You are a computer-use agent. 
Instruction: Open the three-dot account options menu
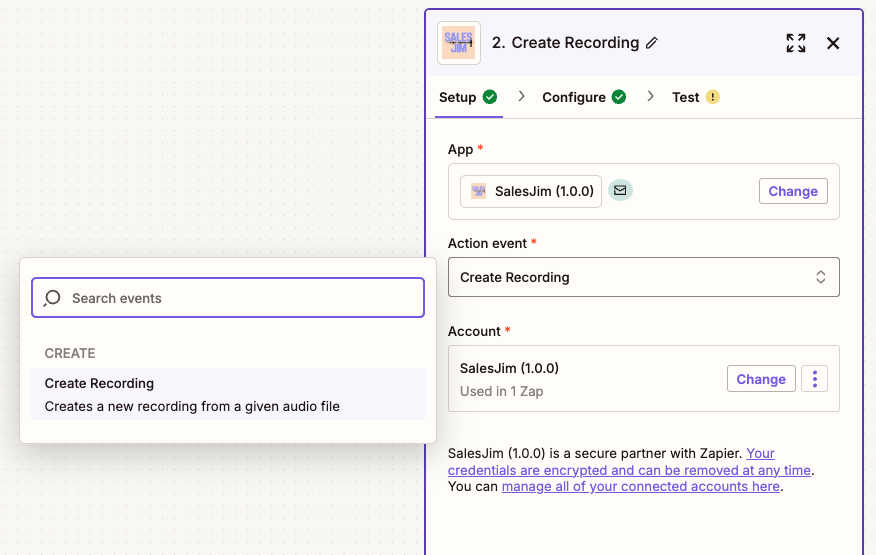pos(814,379)
